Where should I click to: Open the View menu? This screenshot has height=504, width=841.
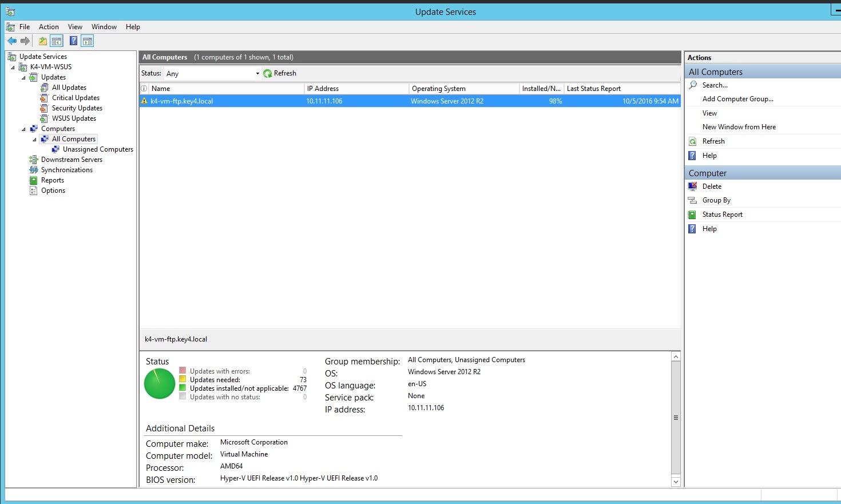coord(75,27)
